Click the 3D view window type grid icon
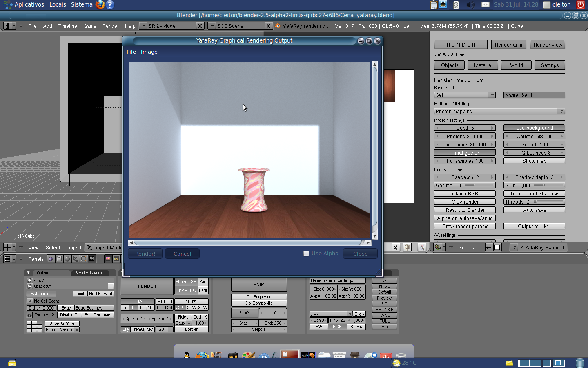Image resolution: width=588 pixels, height=368 pixels. tap(9, 247)
